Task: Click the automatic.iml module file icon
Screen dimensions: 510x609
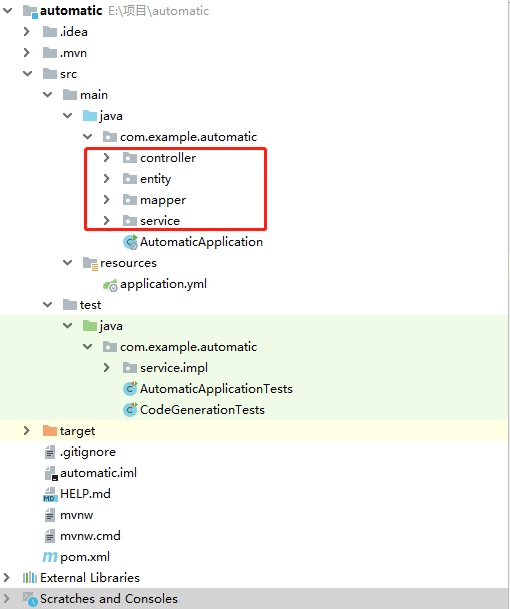Action: (51, 473)
